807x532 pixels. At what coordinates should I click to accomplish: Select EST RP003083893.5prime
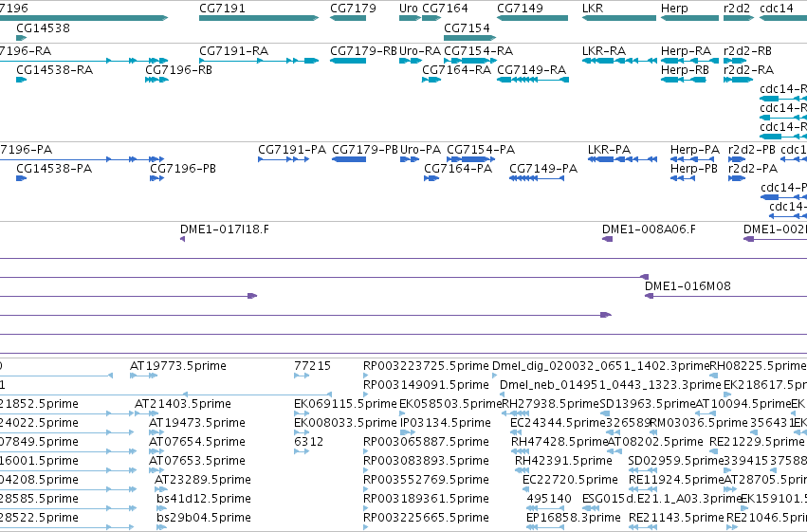(366, 470)
